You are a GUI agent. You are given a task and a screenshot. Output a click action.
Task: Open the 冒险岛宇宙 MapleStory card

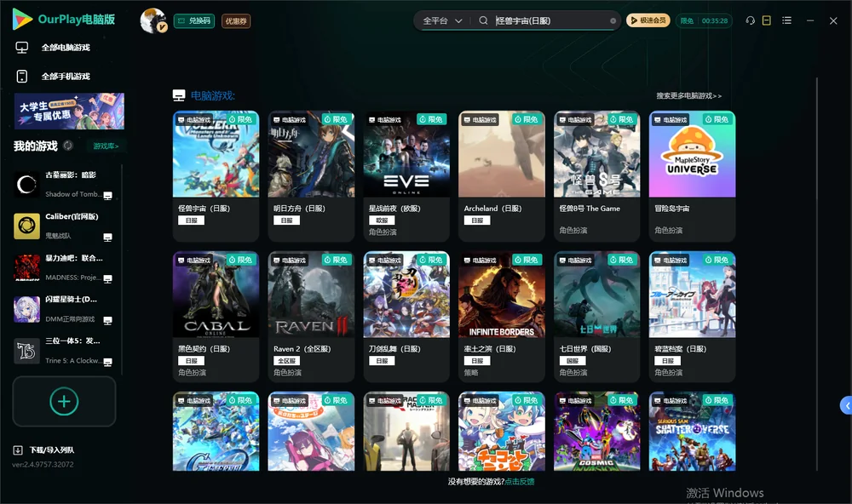coord(692,176)
